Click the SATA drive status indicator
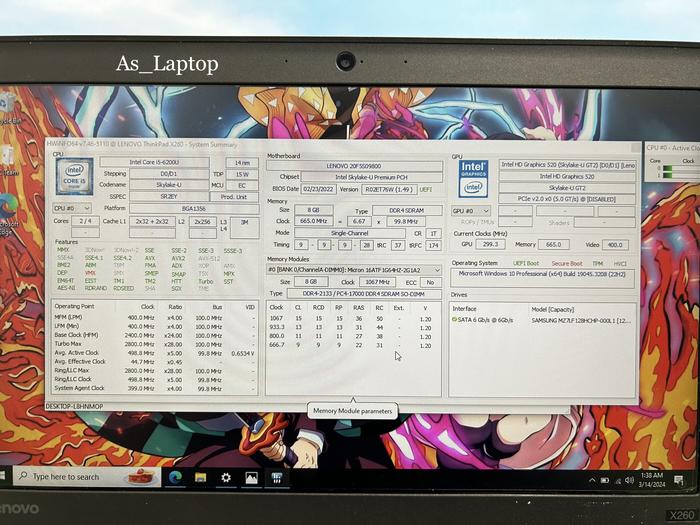The height and width of the screenshot is (525, 700). (x=455, y=319)
